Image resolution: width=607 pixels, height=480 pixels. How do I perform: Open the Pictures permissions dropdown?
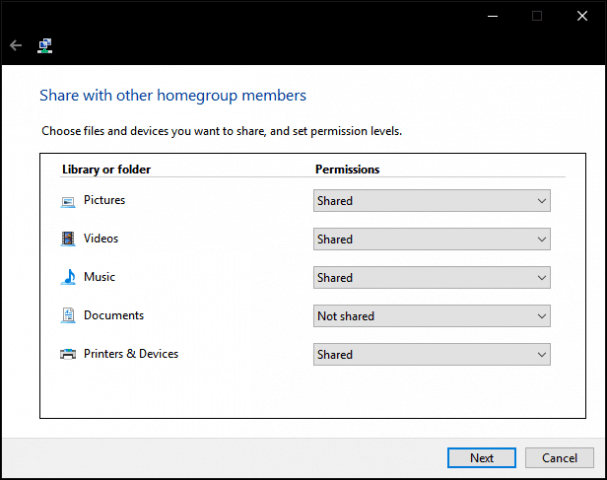pyautogui.click(x=432, y=201)
